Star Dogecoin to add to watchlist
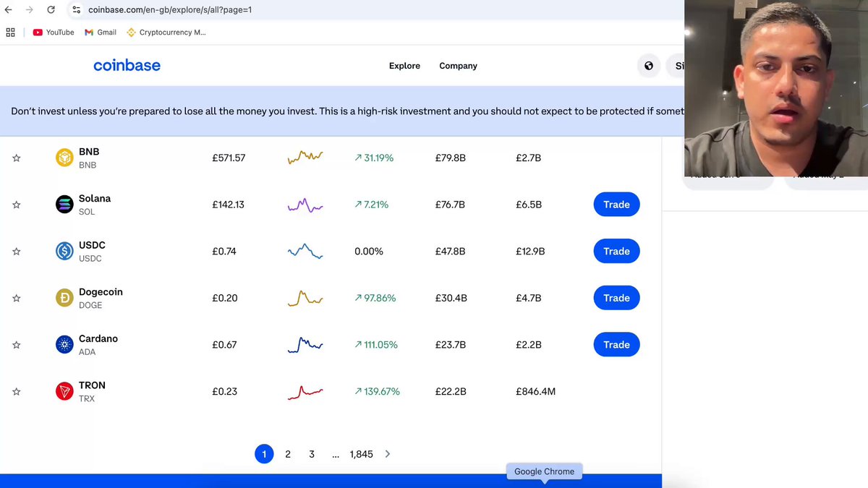This screenshot has width=868, height=488. [x=17, y=298]
